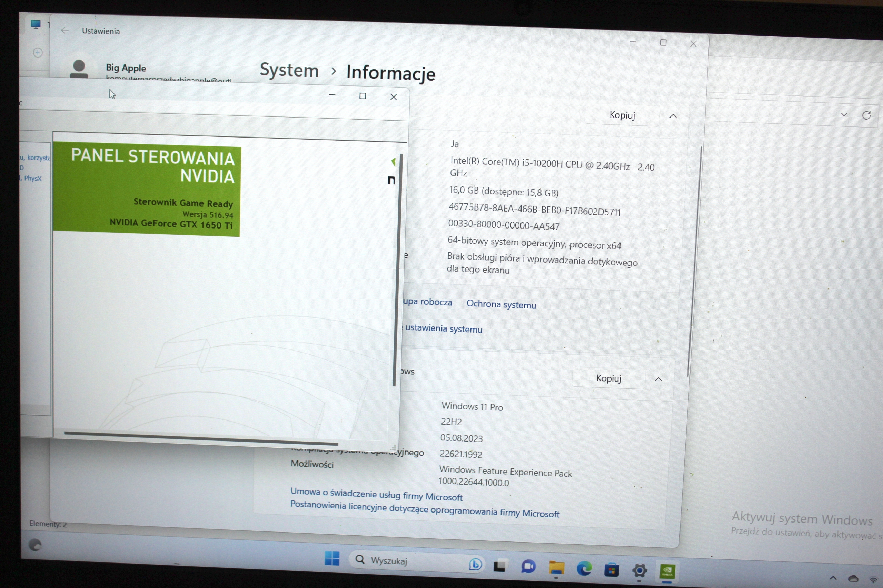Minimize the Ustawienia settings window
The height and width of the screenshot is (588, 883).
pyautogui.click(x=633, y=42)
